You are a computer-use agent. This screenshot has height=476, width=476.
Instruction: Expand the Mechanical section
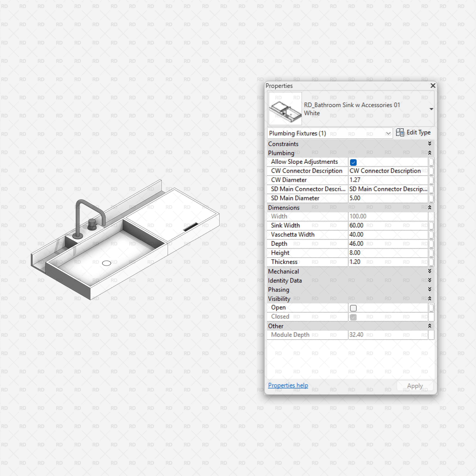tap(430, 271)
